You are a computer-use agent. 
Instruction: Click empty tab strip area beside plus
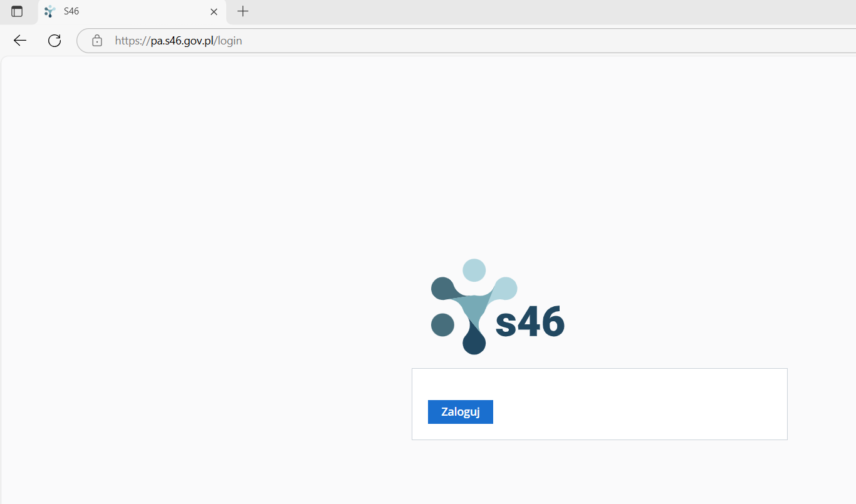tap(551, 11)
